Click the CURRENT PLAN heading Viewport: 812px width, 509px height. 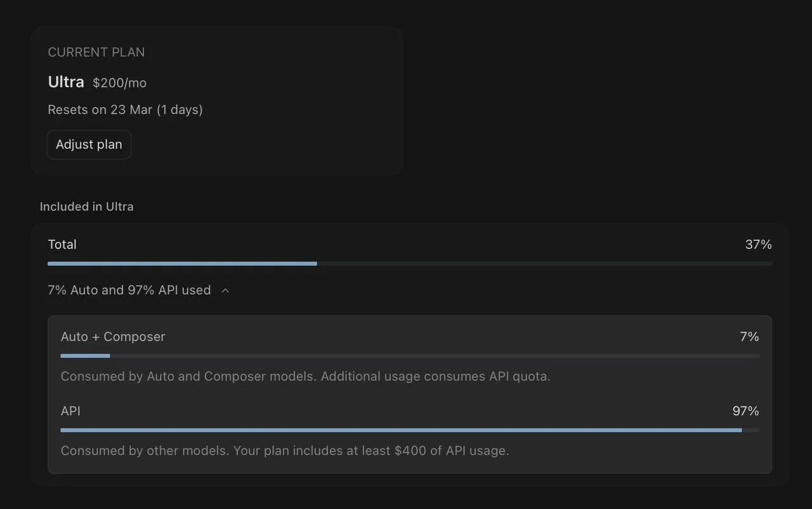96,52
